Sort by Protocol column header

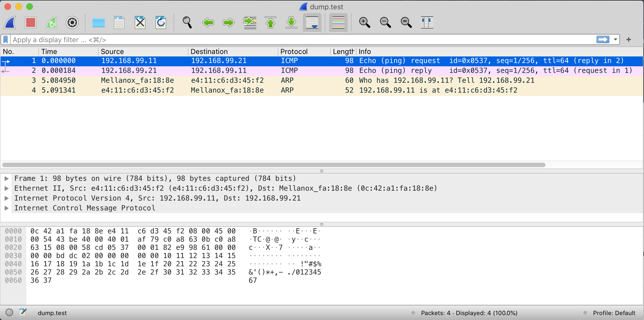coord(294,52)
